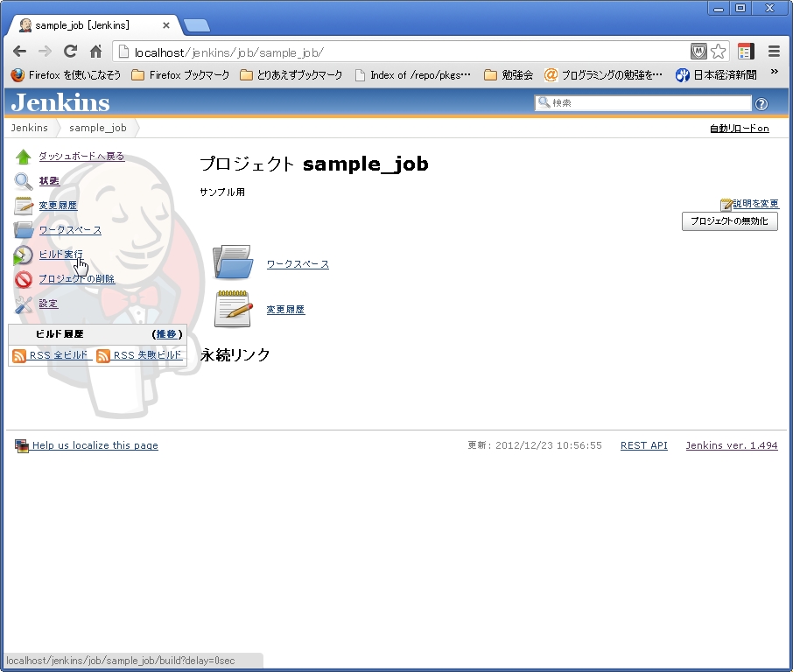Click the RSS 失敗ビルド link
The width and height of the screenshot is (793, 672).
pos(147,355)
